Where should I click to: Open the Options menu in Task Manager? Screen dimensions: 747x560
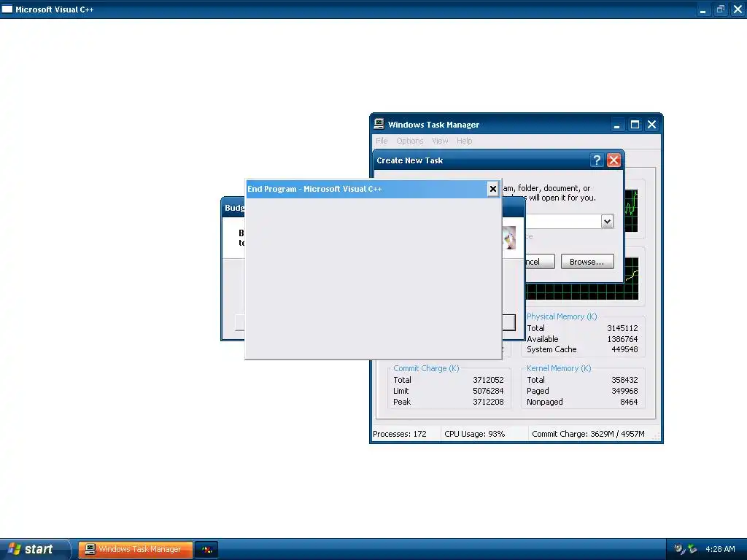click(410, 141)
